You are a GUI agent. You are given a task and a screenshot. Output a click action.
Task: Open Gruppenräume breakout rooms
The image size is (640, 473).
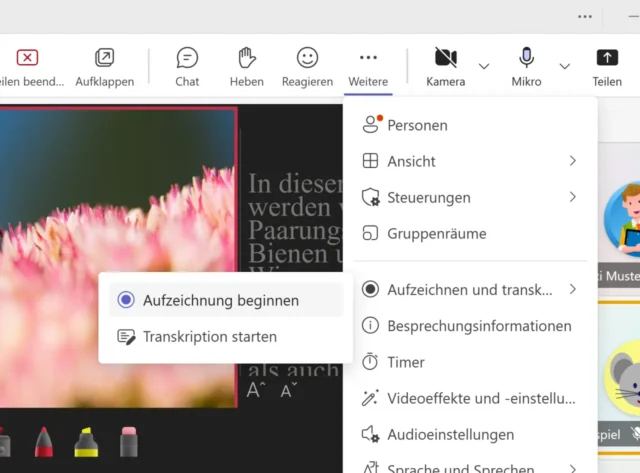[x=470, y=234]
